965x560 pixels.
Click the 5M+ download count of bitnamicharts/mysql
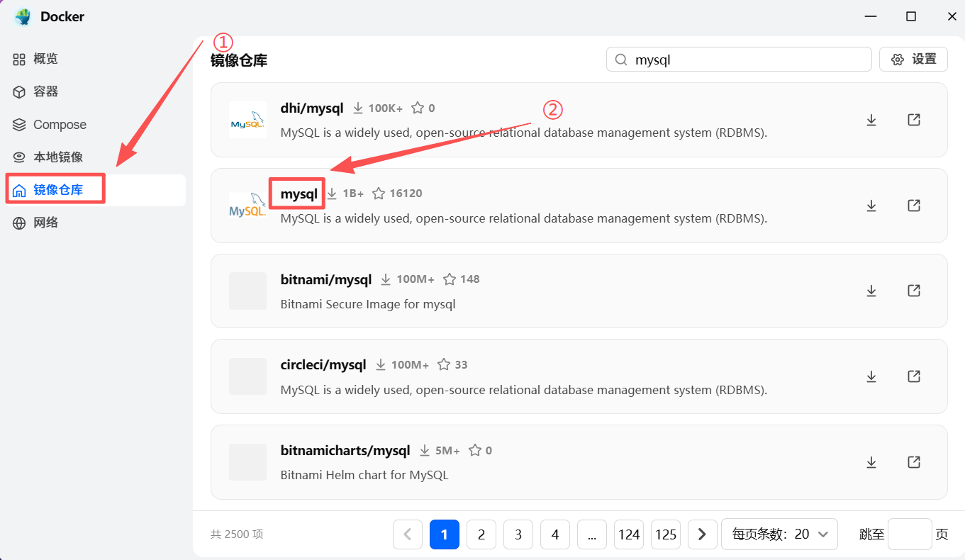[447, 451]
